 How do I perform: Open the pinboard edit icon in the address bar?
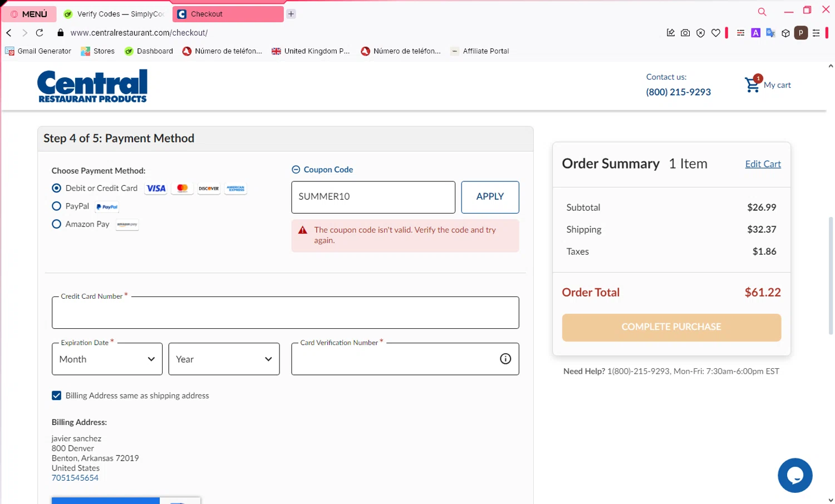click(671, 33)
